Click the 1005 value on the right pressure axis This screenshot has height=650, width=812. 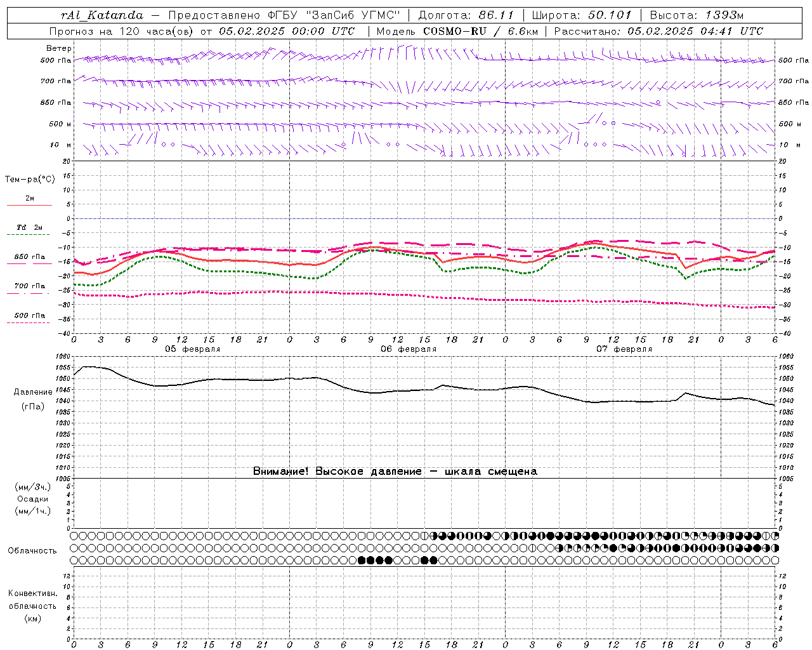coord(787,479)
